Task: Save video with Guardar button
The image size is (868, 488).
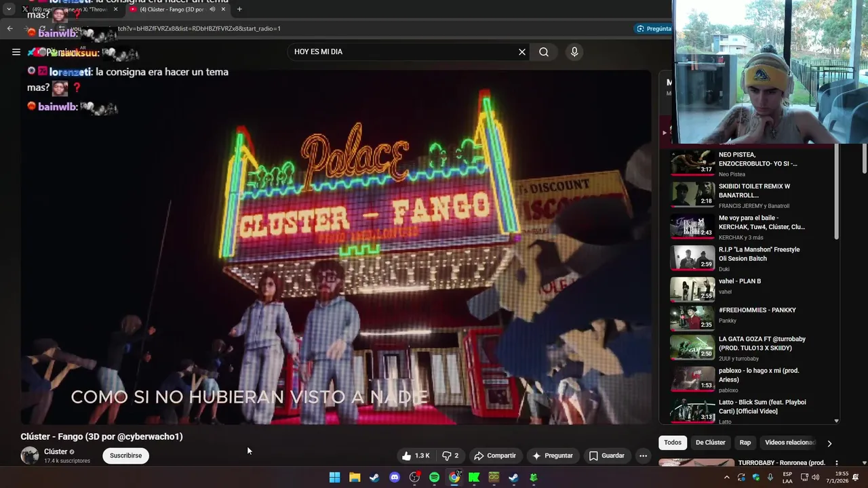Action: click(607, 455)
